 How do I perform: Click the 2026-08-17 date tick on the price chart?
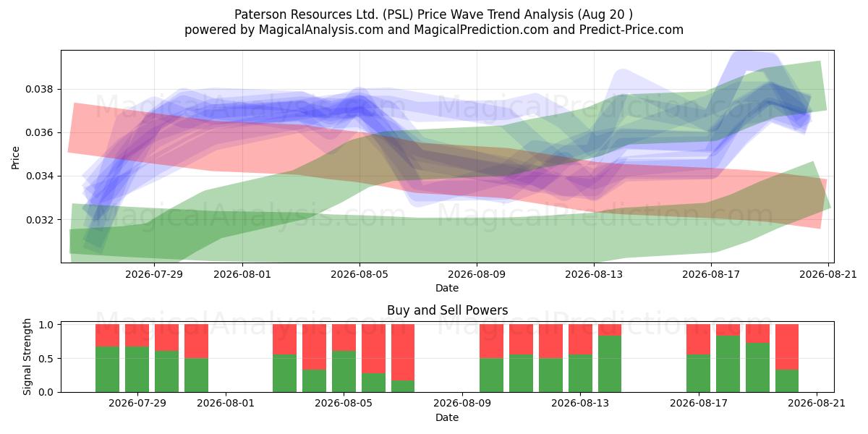[x=711, y=274]
